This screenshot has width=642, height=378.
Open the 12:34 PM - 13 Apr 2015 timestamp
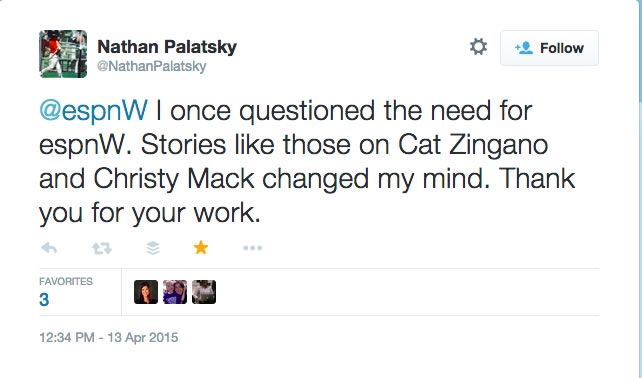[109, 337]
